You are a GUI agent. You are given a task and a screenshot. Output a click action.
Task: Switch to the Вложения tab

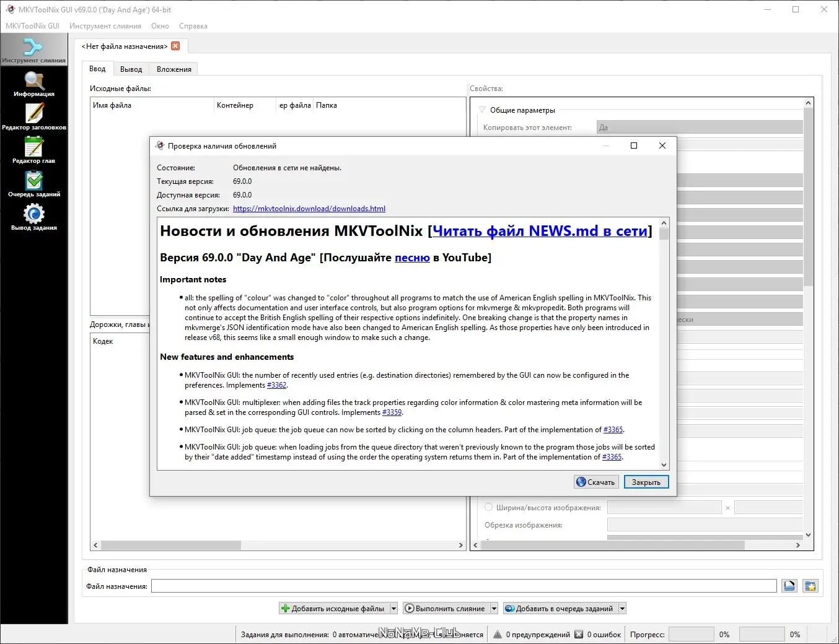click(174, 69)
